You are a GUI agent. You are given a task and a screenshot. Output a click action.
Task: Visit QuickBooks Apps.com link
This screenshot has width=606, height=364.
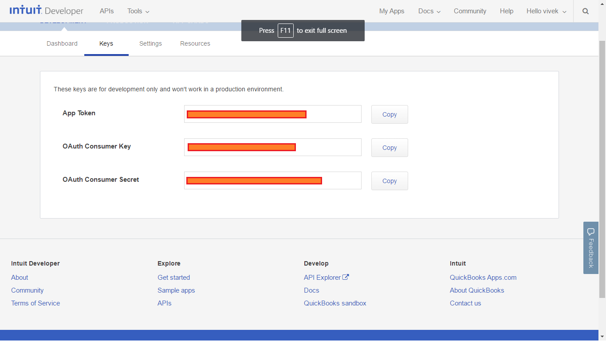[x=483, y=278]
